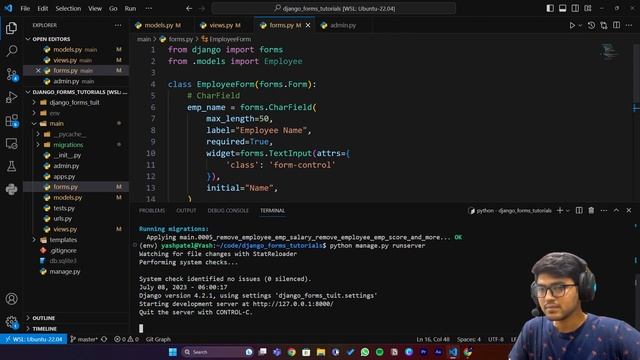Open the Source Control view

(x=11, y=74)
